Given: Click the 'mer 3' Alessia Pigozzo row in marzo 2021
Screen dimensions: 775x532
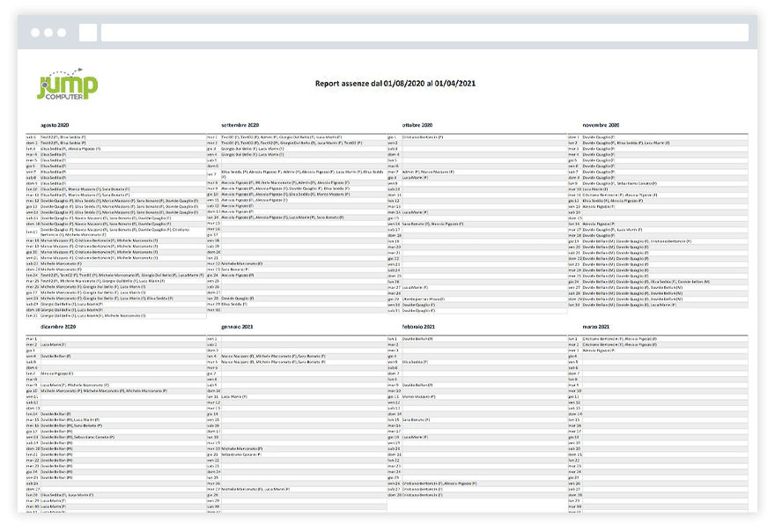Looking at the screenshot, I should click(x=658, y=350).
